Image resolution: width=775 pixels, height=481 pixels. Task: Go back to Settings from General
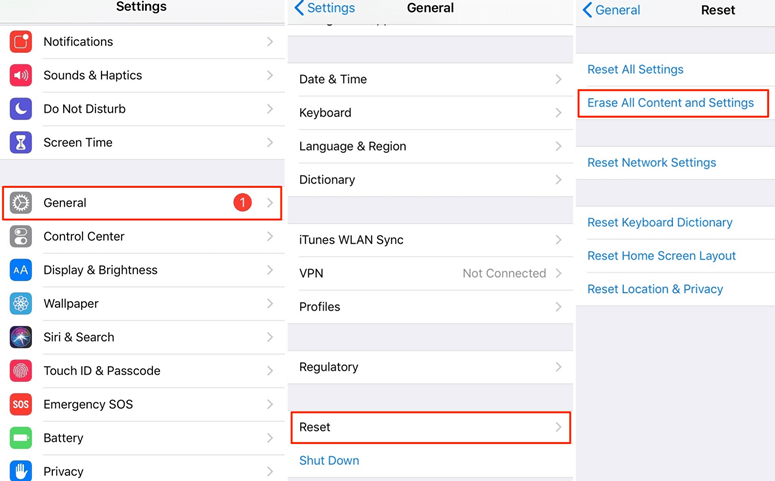pyautogui.click(x=324, y=8)
